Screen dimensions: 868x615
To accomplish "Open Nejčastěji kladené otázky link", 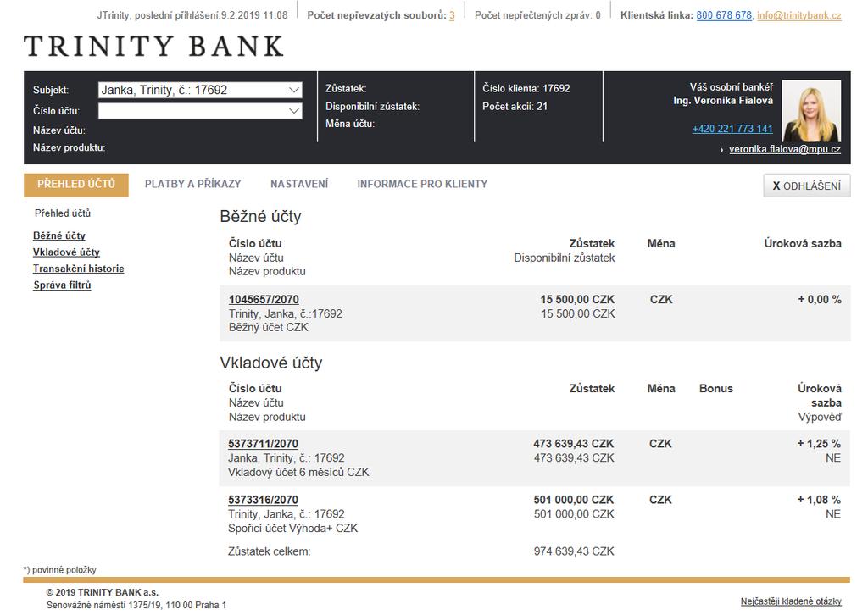I will (x=791, y=601).
